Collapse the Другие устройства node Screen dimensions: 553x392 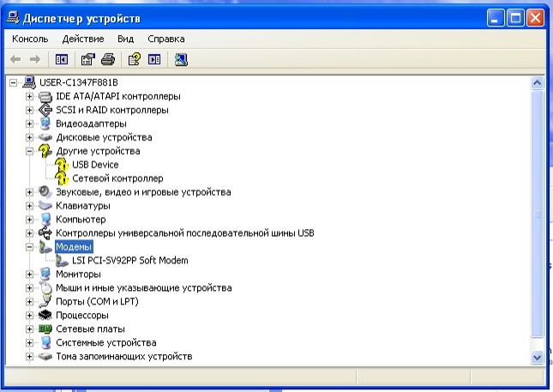(x=30, y=151)
